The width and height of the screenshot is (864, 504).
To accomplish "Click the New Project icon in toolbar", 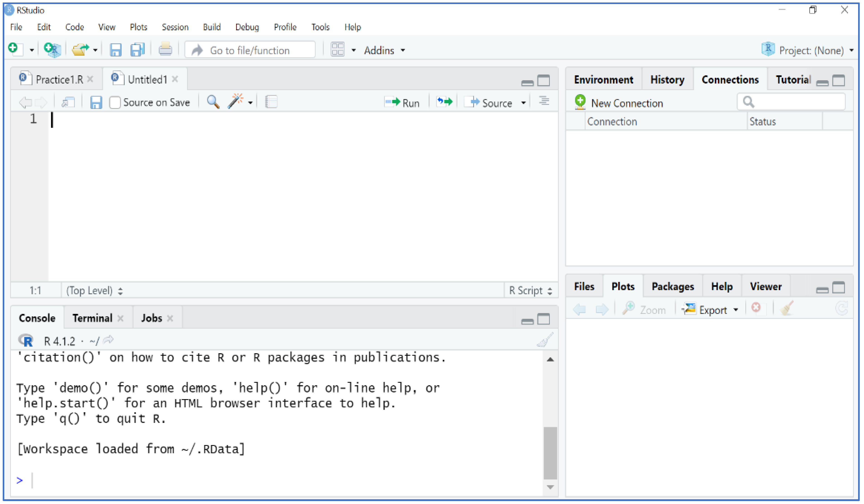I will point(52,50).
